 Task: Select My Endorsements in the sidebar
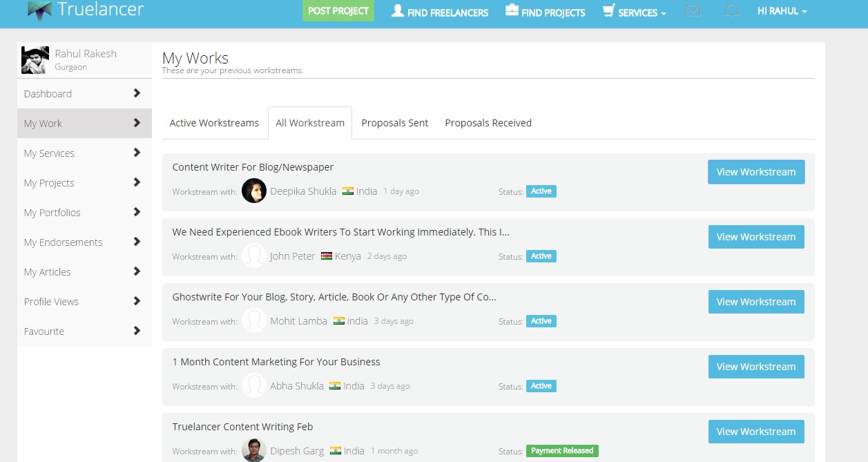[63, 242]
